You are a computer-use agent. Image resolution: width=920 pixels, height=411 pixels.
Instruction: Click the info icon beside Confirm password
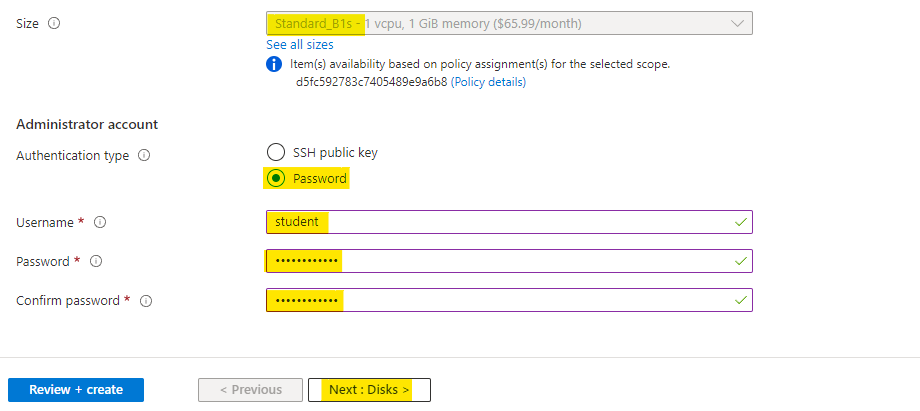coord(145,301)
